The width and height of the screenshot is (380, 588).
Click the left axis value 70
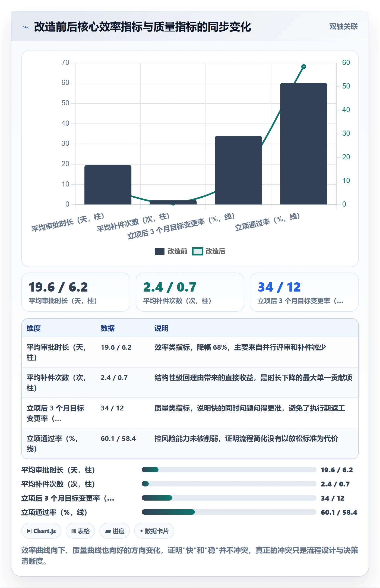pyautogui.click(x=65, y=63)
